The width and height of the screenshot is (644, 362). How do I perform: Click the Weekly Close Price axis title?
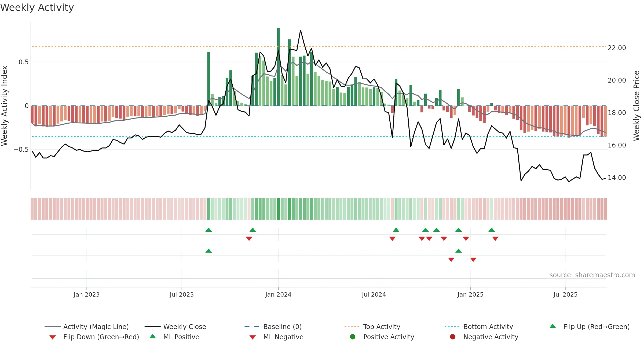click(636, 106)
